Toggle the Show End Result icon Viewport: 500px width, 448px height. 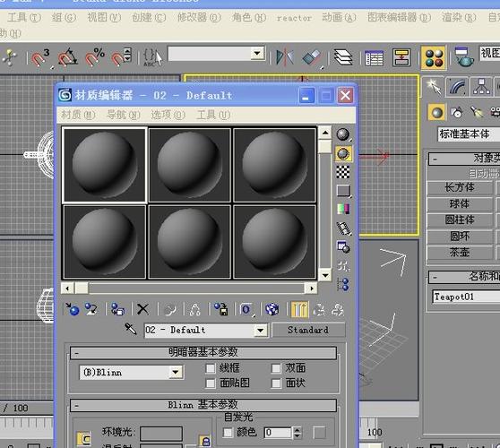299,309
